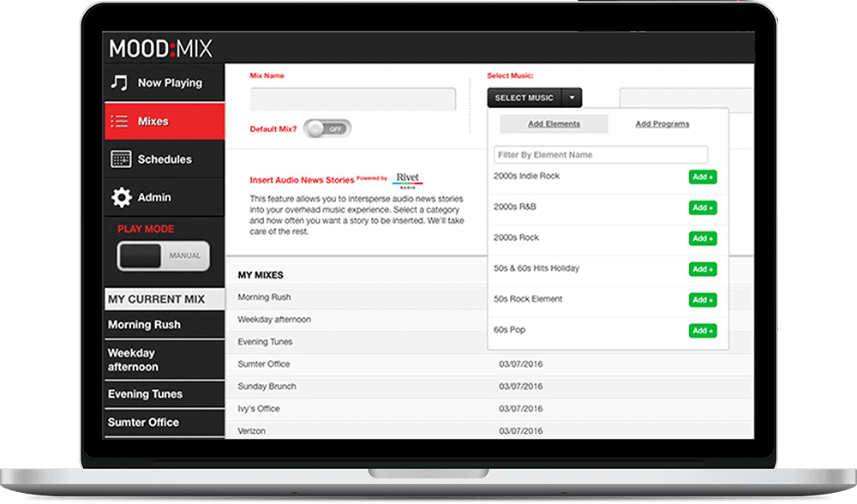This screenshot has height=504, width=857.
Task: Toggle the Play Mode manual switch
Action: (164, 255)
